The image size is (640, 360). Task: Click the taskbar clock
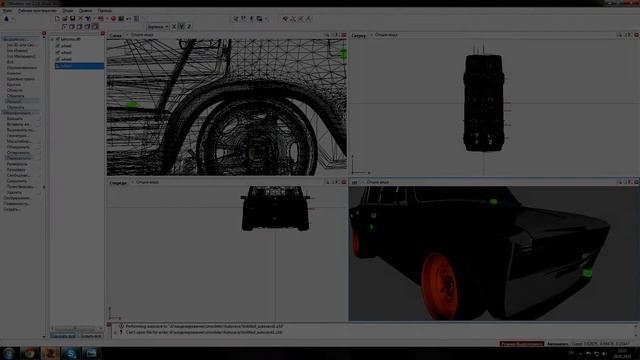pos(623,353)
